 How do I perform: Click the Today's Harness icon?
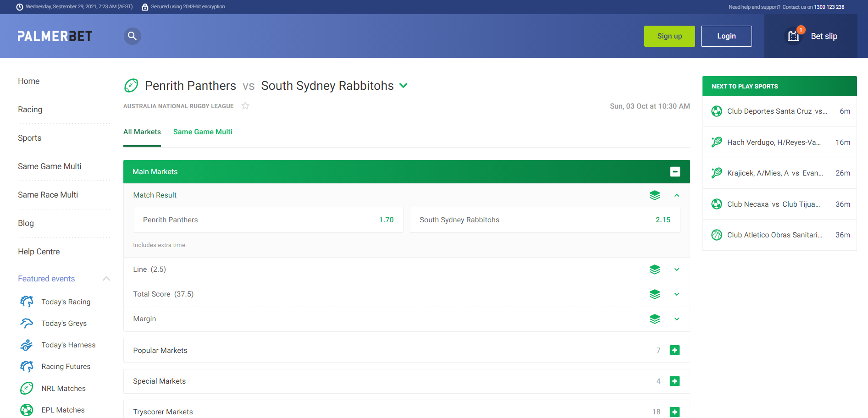(27, 345)
